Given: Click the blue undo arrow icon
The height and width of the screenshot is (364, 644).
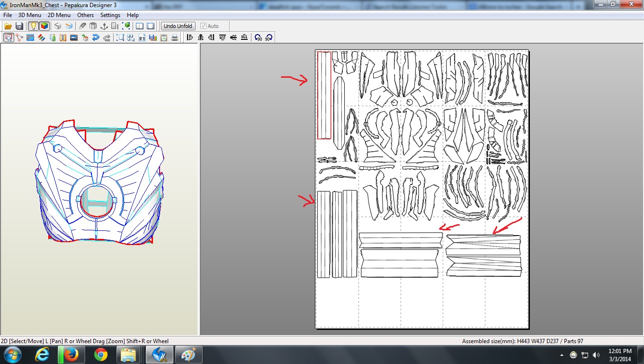Looking at the screenshot, I should [96, 37].
